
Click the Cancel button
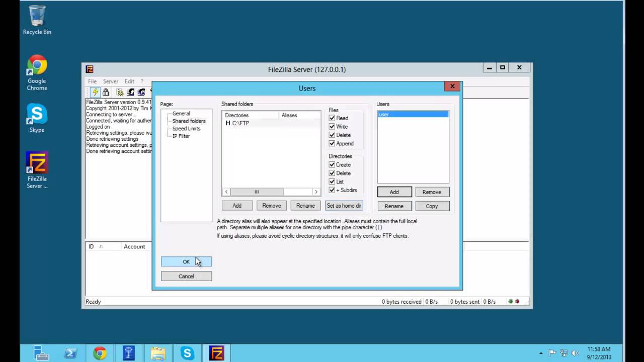186,277
